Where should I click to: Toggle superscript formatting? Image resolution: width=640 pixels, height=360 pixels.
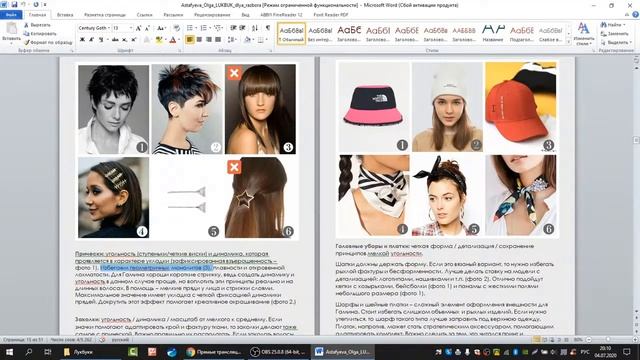pos(133,40)
